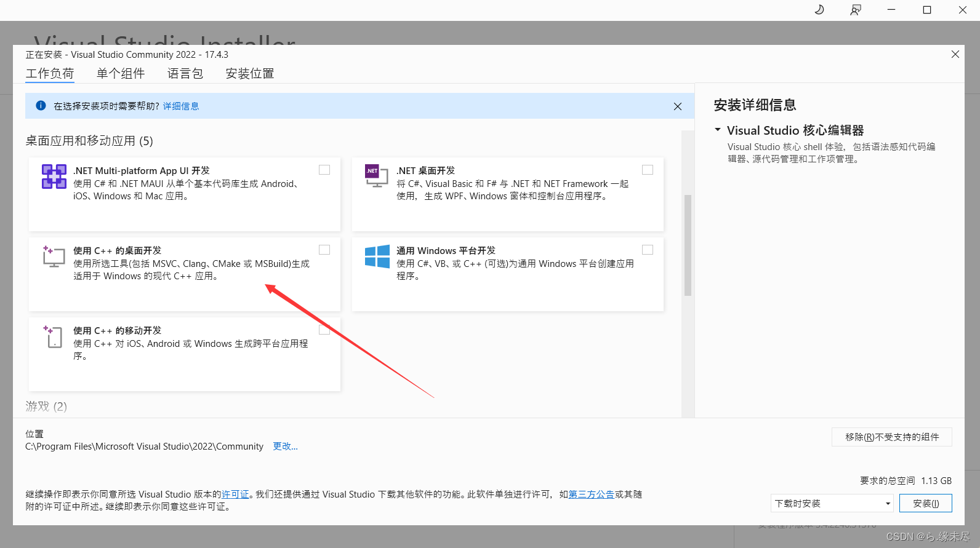
Task: Check the .NET Multi-platform App UI 开发 checkbox
Action: (x=324, y=170)
